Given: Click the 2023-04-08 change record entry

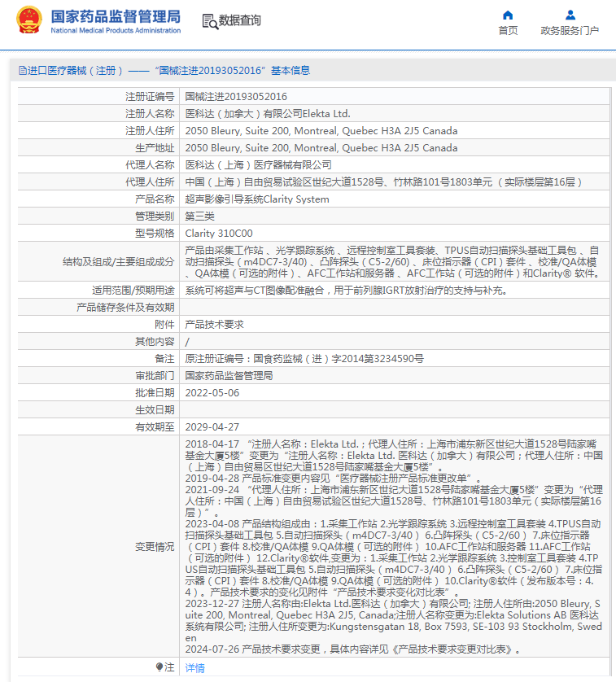Looking at the screenshot, I should (x=394, y=558).
